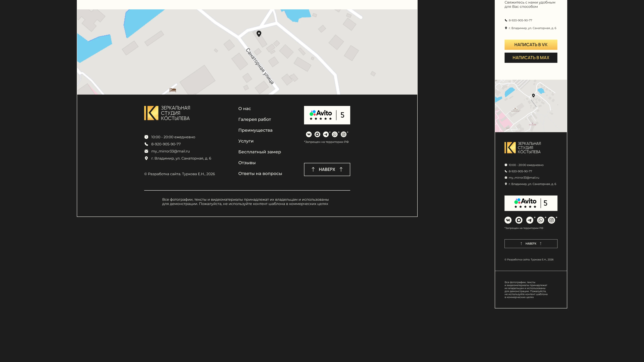Viewport: 644px width, 362px height.
Task: Click the hotel bed icon on the desktop map
Action: [x=173, y=90]
